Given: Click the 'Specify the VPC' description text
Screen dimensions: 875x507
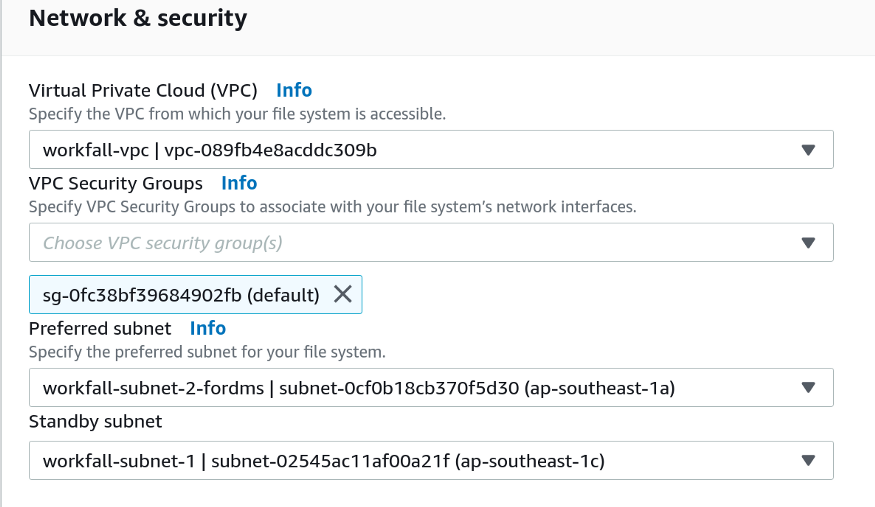Looking at the screenshot, I should [237, 114].
